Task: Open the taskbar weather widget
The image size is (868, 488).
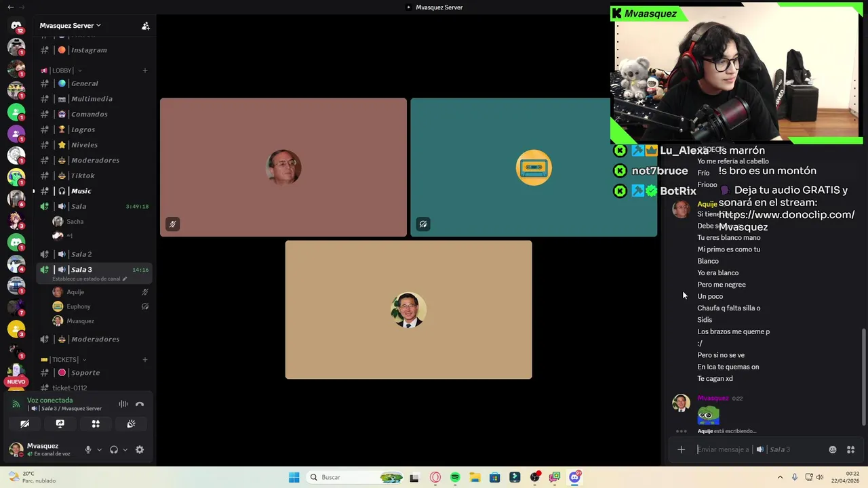Action: (x=32, y=477)
